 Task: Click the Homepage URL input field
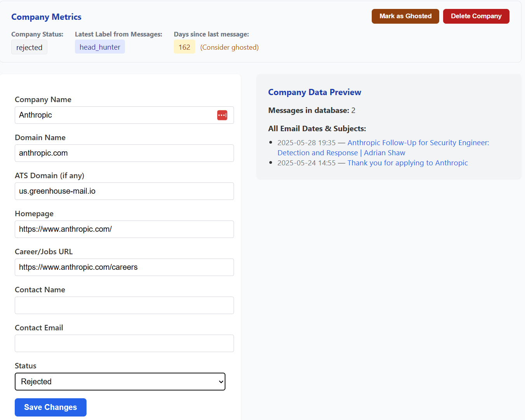pyautogui.click(x=124, y=229)
